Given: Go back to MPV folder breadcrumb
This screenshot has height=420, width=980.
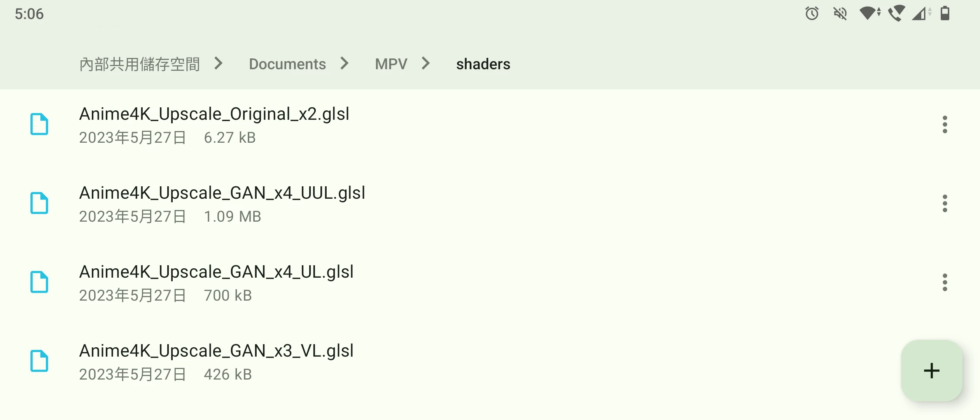Looking at the screenshot, I should (391, 64).
